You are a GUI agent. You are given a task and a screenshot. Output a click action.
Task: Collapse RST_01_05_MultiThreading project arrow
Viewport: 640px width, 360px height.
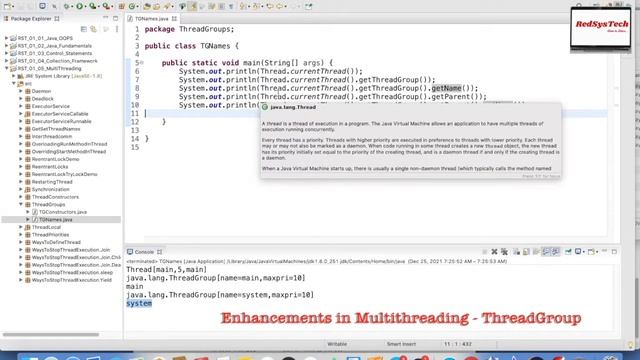point(7,68)
